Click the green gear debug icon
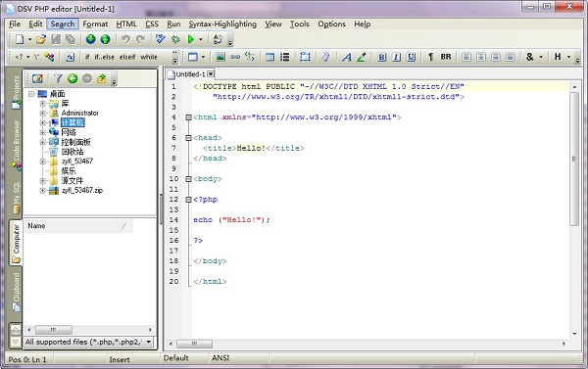Viewport: 588px width, 369px height. point(175,39)
